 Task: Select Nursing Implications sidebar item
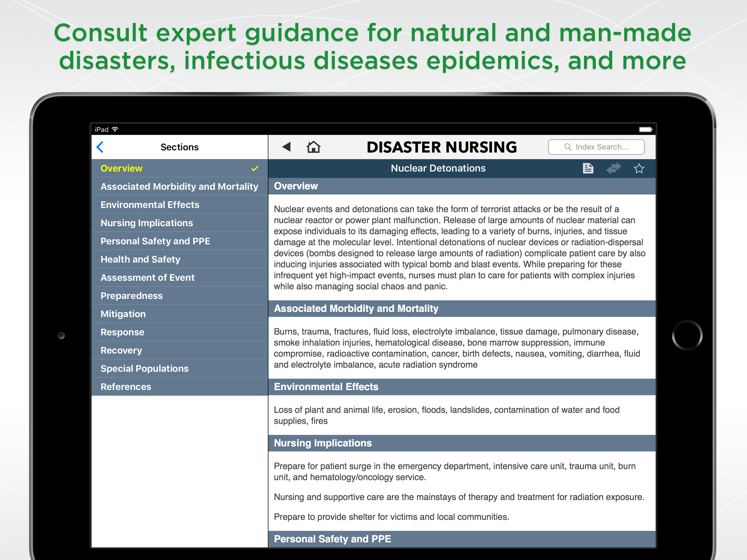pos(147,223)
